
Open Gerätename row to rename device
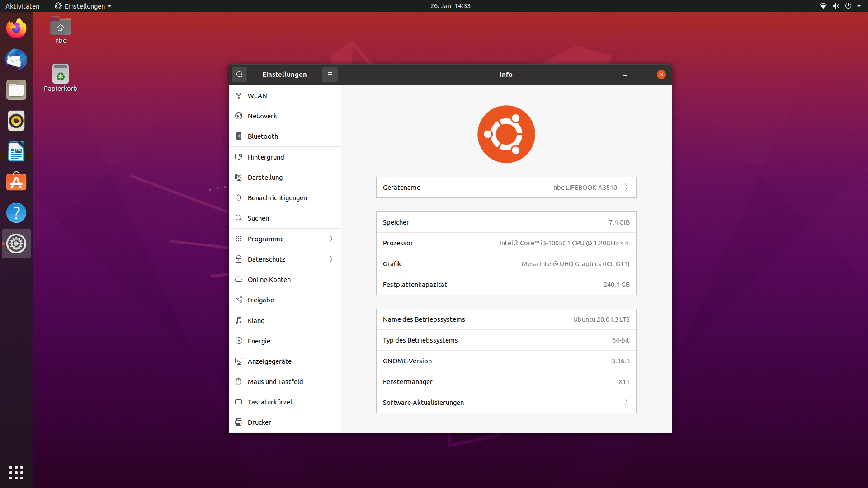[x=506, y=188]
